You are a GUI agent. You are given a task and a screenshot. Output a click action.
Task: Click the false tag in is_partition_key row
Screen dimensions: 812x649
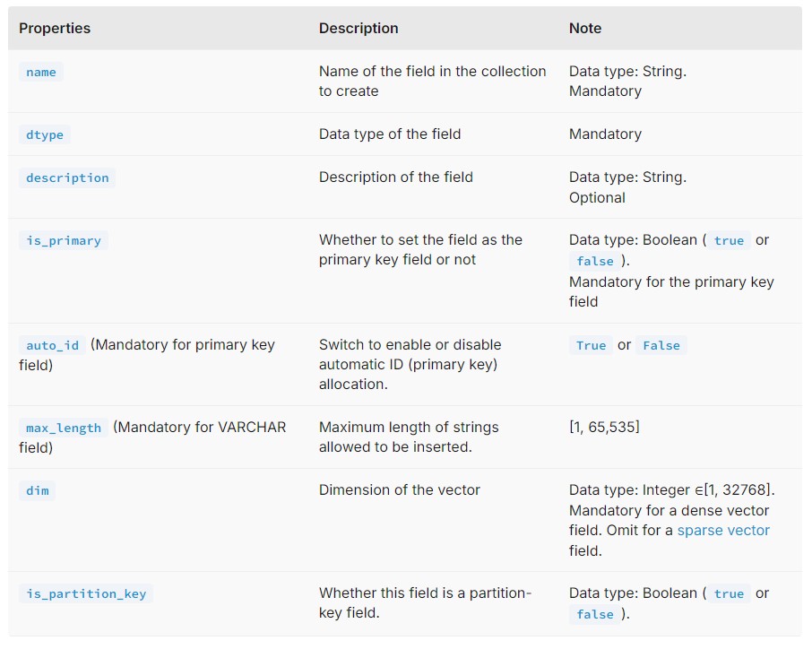pos(595,614)
